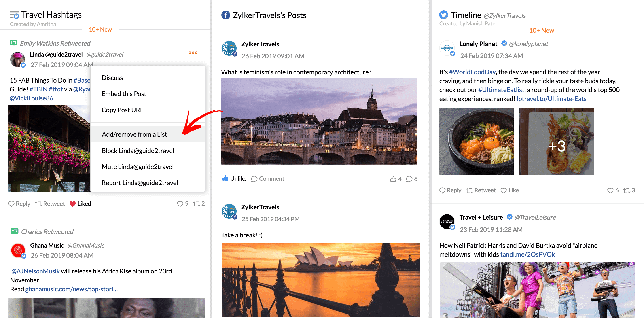Image resolution: width=644 pixels, height=318 pixels.
Task: Choose Mute Linda@guide2travel from menu
Action: point(138,167)
